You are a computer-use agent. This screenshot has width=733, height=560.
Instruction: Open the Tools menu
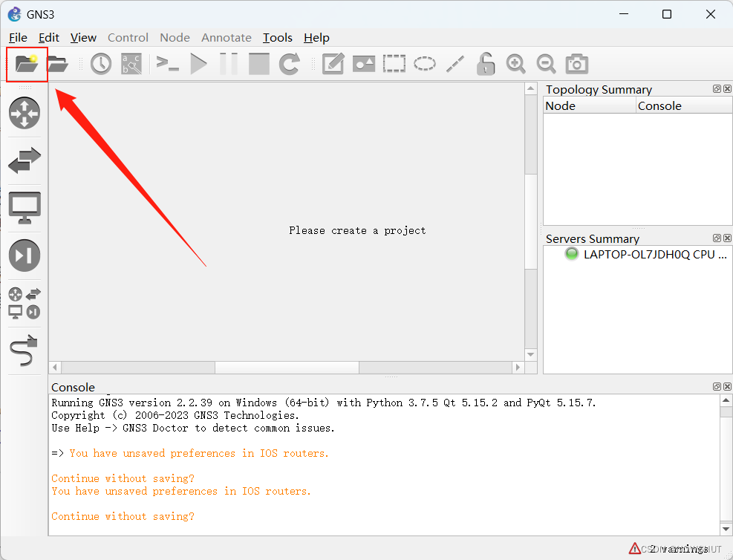tap(277, 37)
